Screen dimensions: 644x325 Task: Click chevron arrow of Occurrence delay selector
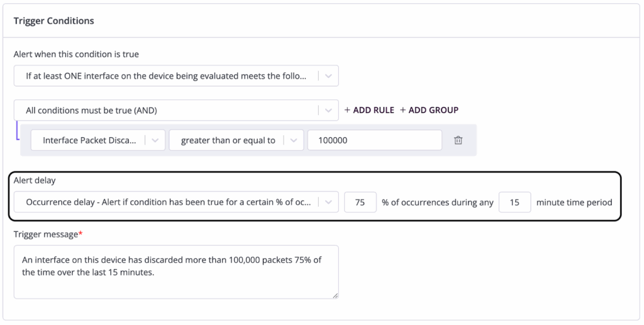328,202
